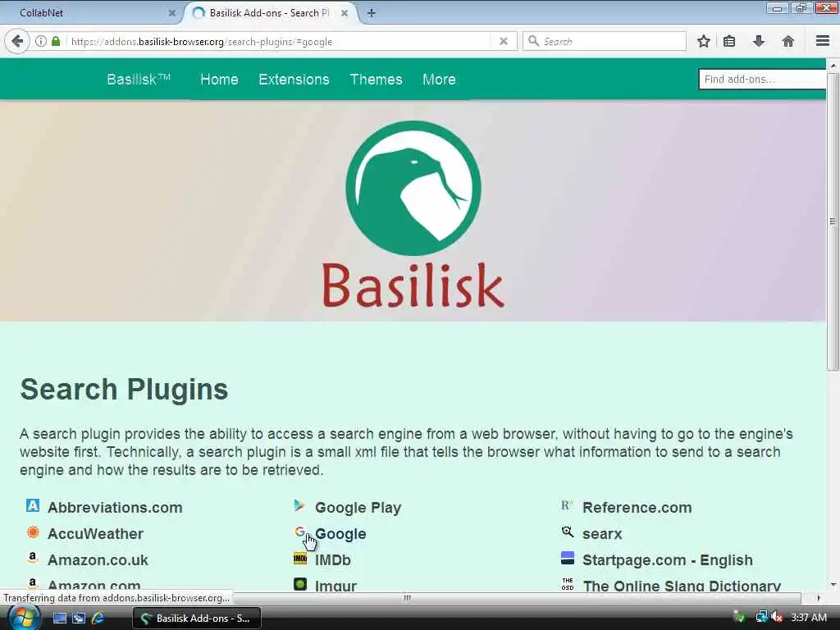840x630 pixels.
Task: Open the Themes nav menu item
Action: 376,80
